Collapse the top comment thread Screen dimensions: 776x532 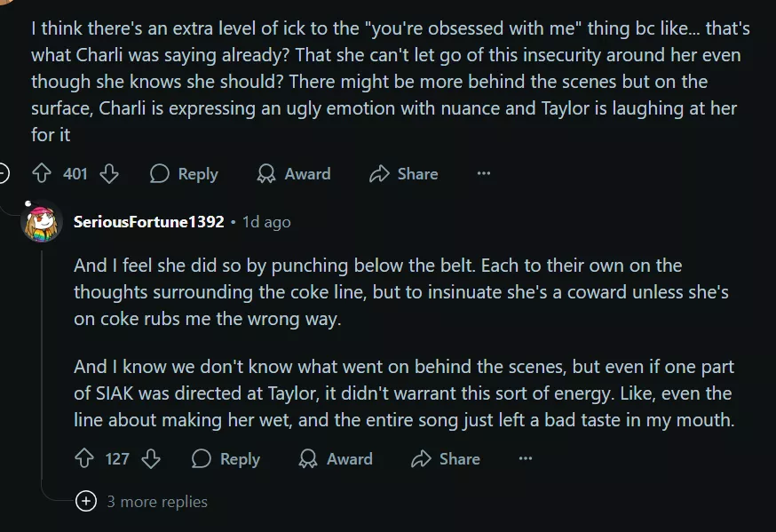(4, 174)
